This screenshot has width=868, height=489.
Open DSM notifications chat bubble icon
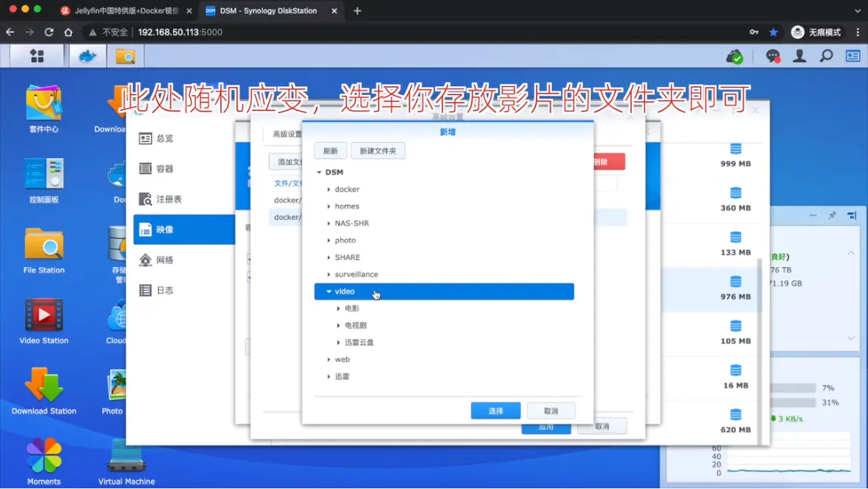773,56
